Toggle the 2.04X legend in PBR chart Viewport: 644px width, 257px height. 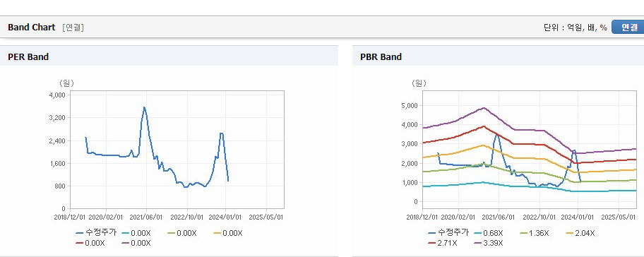pyautogui.click(x=580, y=233)
